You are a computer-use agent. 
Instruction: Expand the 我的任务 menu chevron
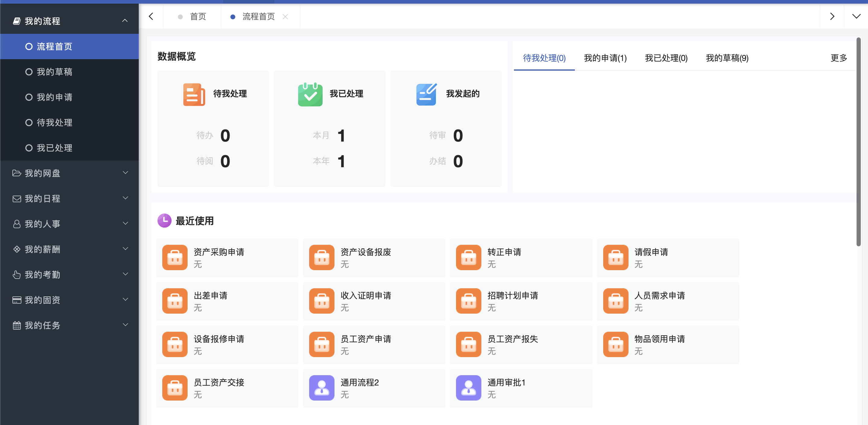click(x=125, y=324)
